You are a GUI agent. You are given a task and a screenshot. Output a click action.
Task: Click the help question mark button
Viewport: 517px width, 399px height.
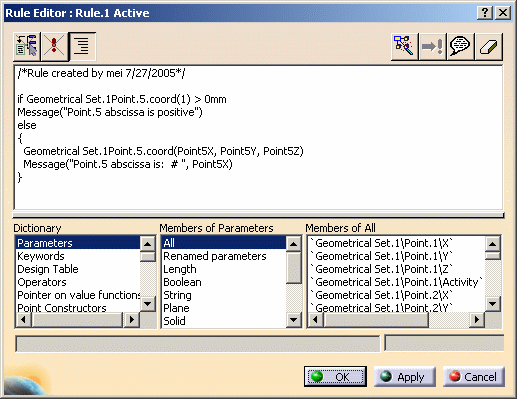pyautogui.click(x=485, y=13)
